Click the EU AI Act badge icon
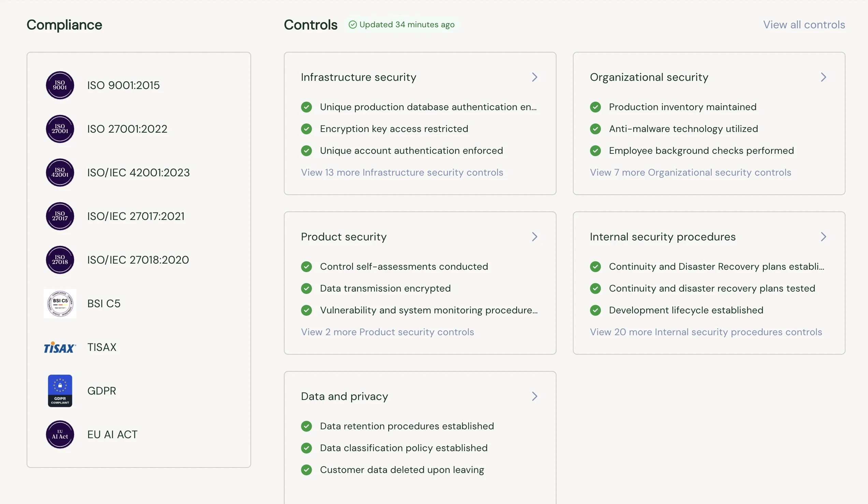Viewport: 868px width, 504px height. pos(60,434)
